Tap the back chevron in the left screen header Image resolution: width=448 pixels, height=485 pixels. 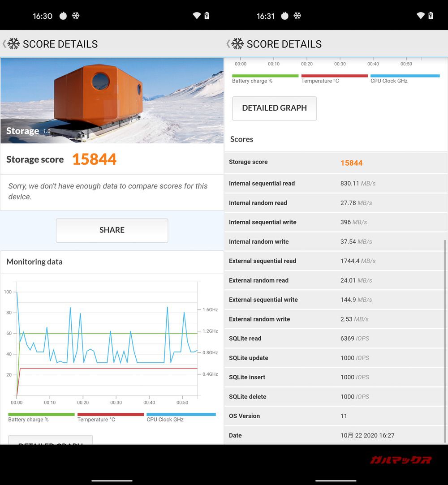click(4, 44)
